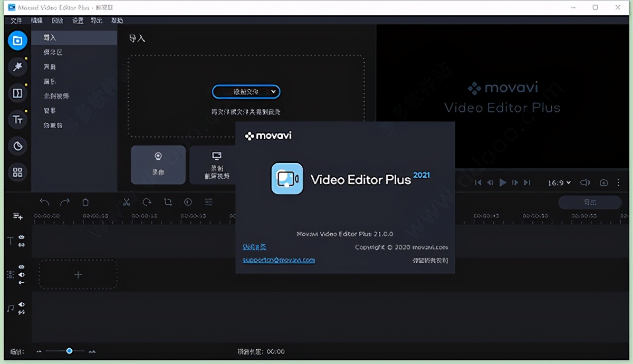Click the video track filmstrip icon
The width and height of the screenshot is (633, 364).
tap(10, 274)
